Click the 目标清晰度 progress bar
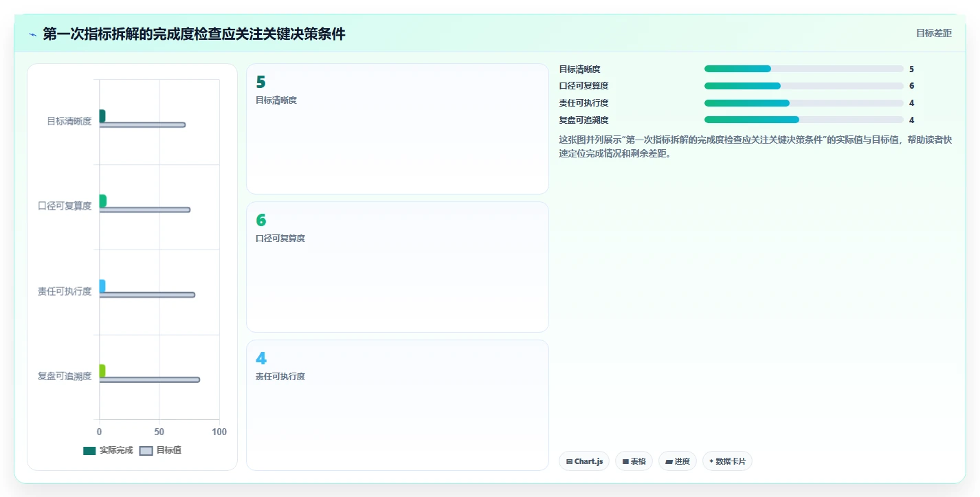980x497 pixels. click(804, 69)
